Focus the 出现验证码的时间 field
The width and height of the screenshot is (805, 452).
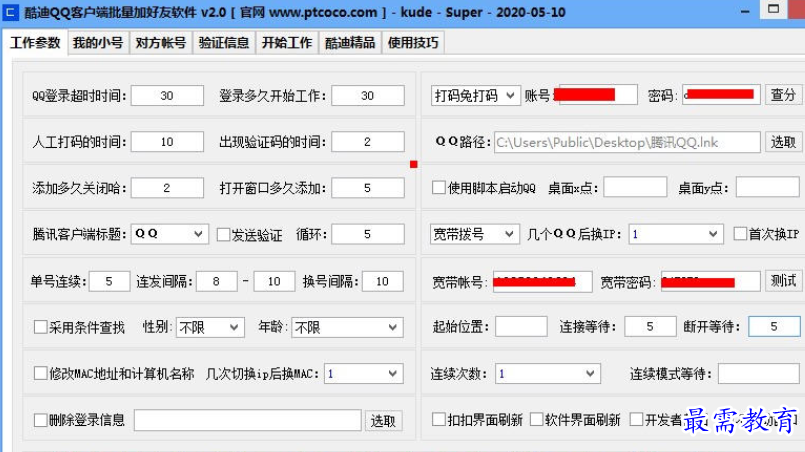point(368,142)
